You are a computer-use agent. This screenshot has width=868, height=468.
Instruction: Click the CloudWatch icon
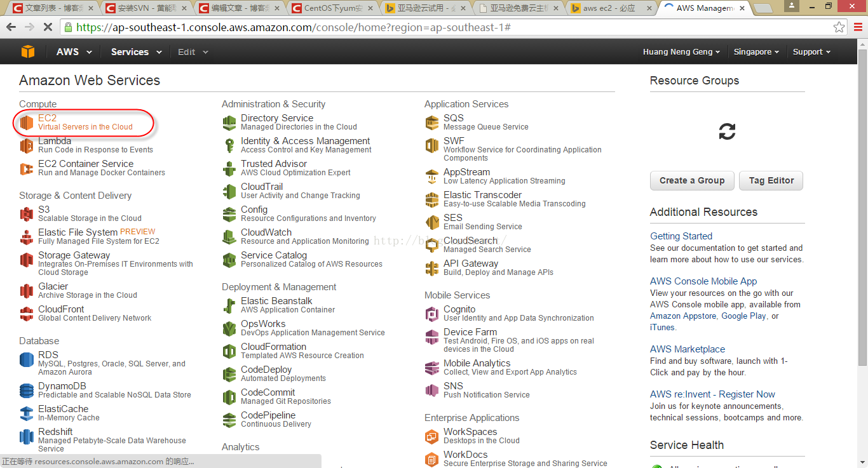[229, 237]
